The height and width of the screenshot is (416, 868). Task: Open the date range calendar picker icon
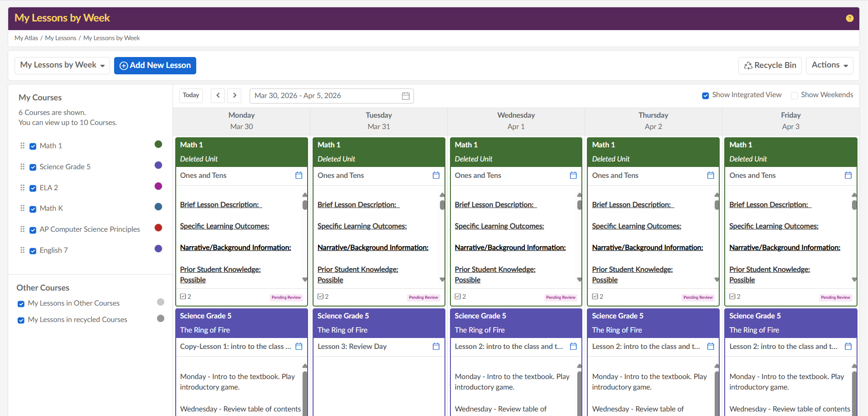tap(405, 96)
